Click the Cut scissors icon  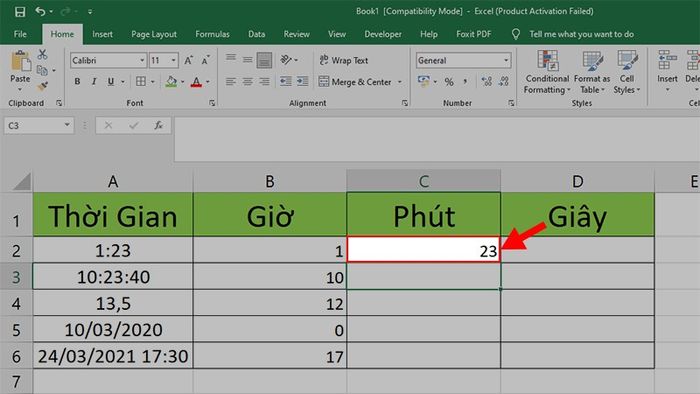42,54
